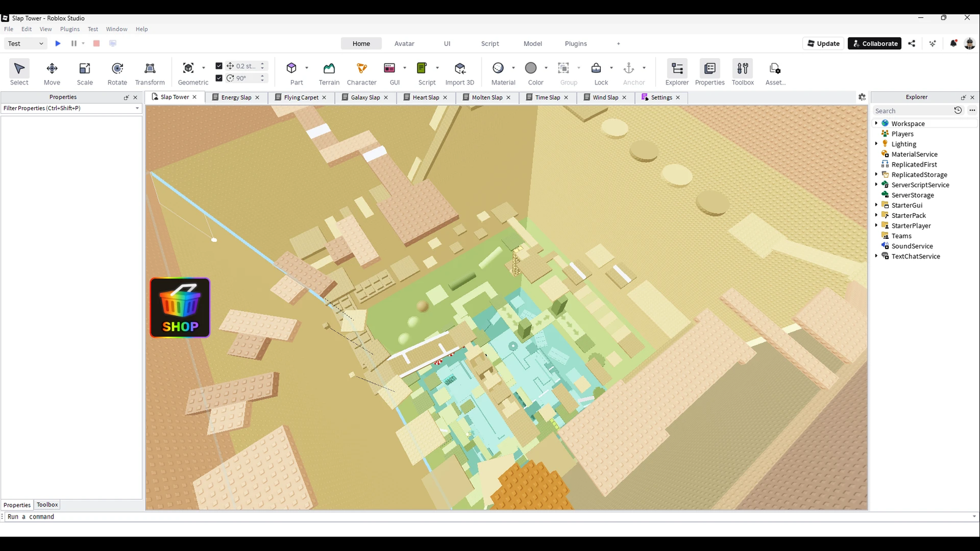Click the Geometric mode icon
This screenshot has height=551, width=980.
coord(189,69)
